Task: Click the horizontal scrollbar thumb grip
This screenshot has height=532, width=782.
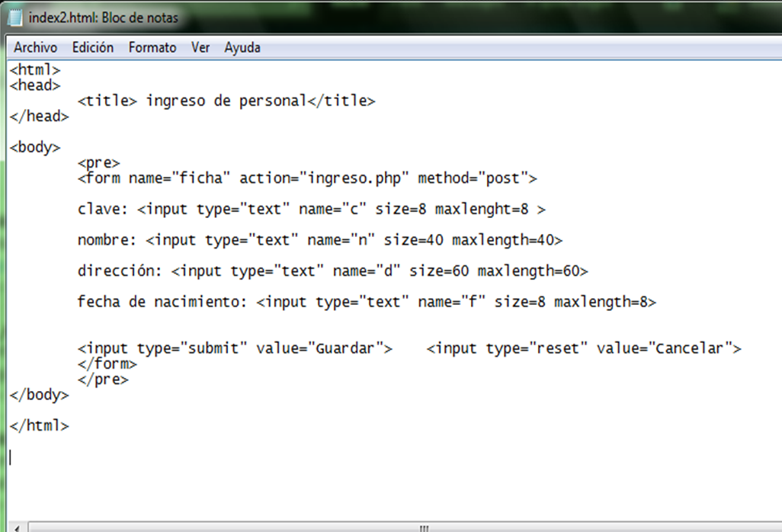Action: 424,527
